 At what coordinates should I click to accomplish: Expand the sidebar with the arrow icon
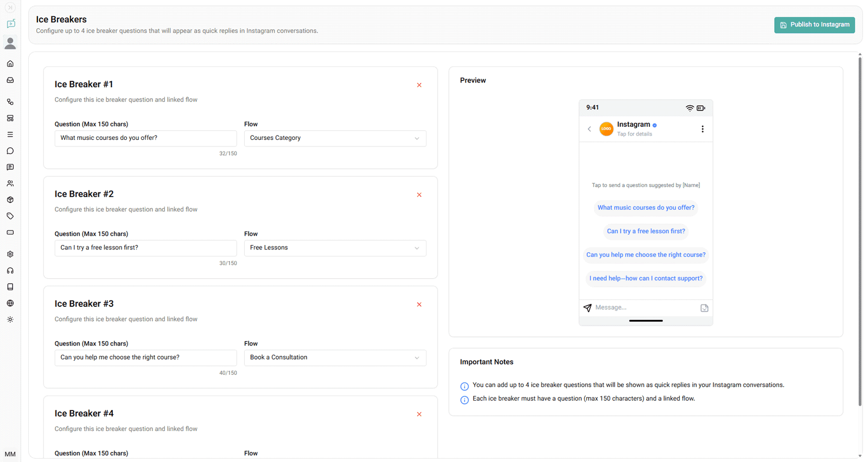pyautogui.click(x=10, y=8)
